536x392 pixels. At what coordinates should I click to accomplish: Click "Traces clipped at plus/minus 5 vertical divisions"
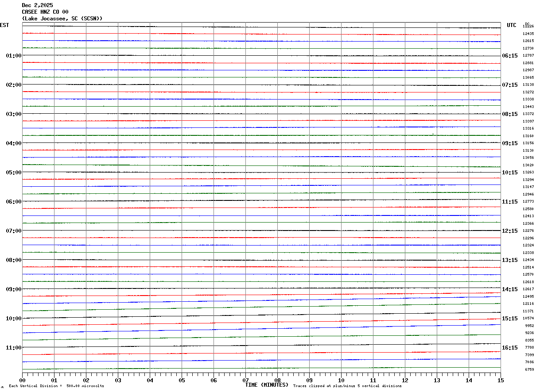pos(347,386)
